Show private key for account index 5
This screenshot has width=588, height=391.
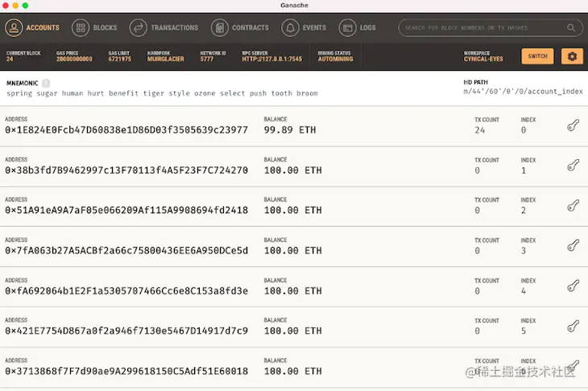tap(573, 326)
